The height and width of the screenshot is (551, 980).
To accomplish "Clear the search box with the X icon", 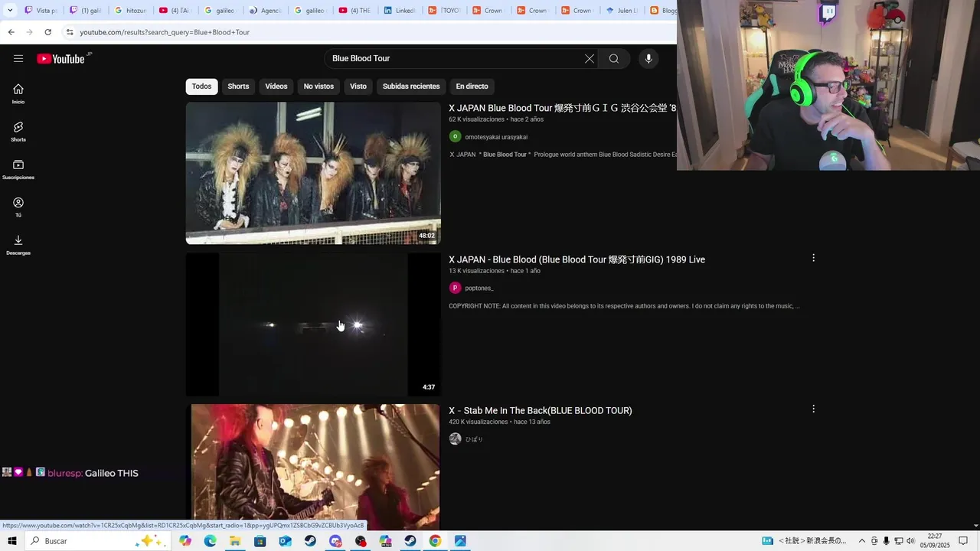I will pyautogui.click(x=590, y=58).
